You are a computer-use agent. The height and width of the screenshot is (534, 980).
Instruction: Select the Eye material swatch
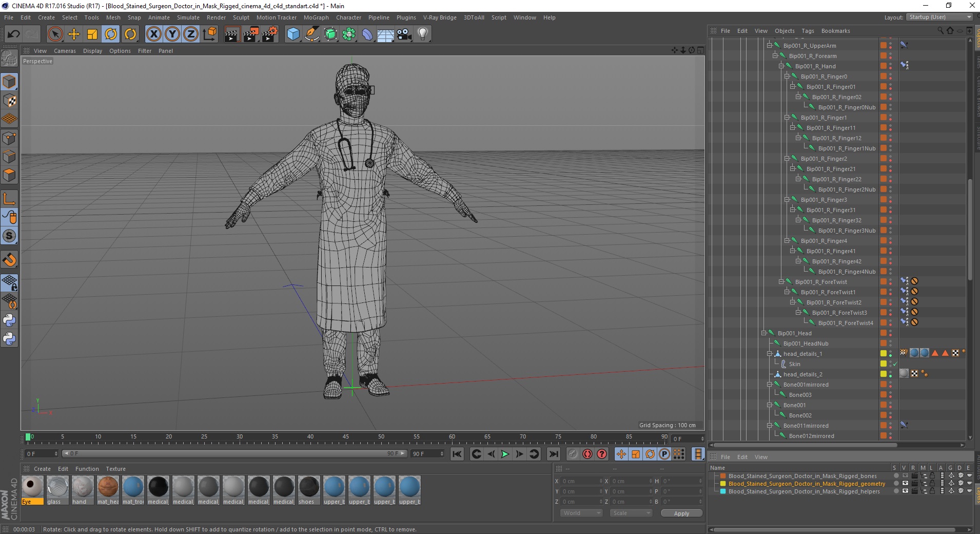(x=32, y=490)
